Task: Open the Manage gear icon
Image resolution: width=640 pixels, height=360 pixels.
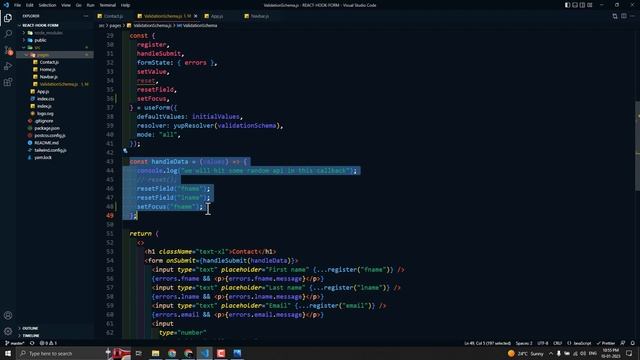Action: (x=8, y=331)
